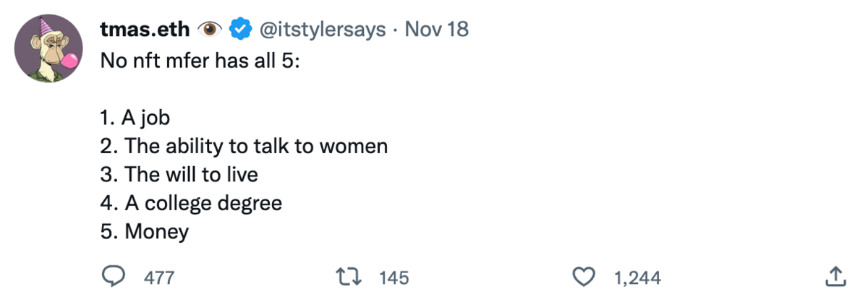Click the "1. A job" line
Screen dimensions: 868x302
coord(135,117)
